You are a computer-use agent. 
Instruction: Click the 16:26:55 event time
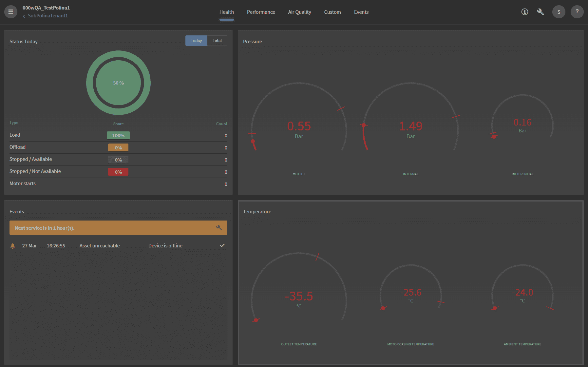coord(56,246)
